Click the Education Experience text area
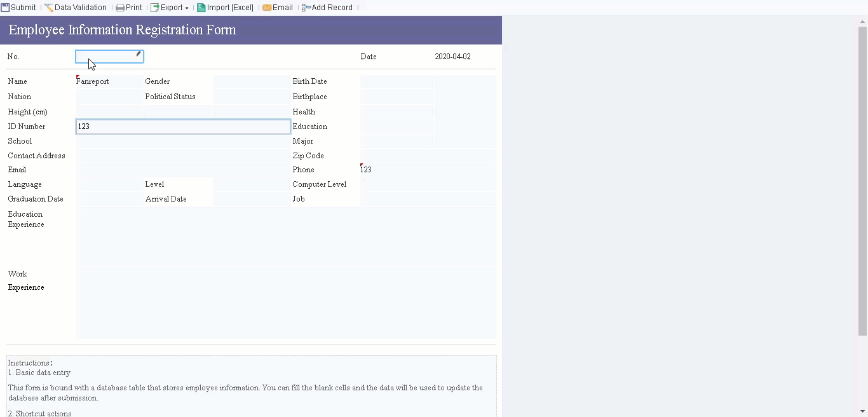This screenshot has width=868, height=417. coord(286,236)
